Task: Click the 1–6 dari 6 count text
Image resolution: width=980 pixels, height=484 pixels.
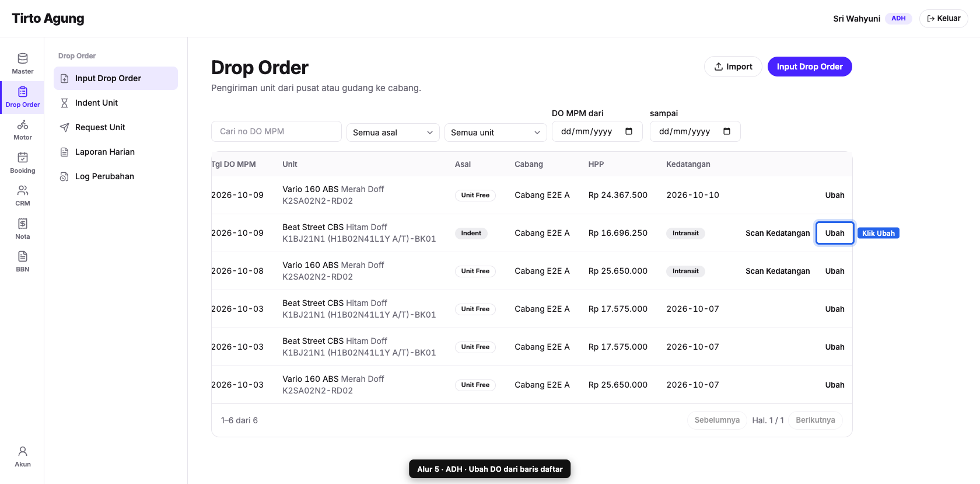Action: click(x=239, y=420)
